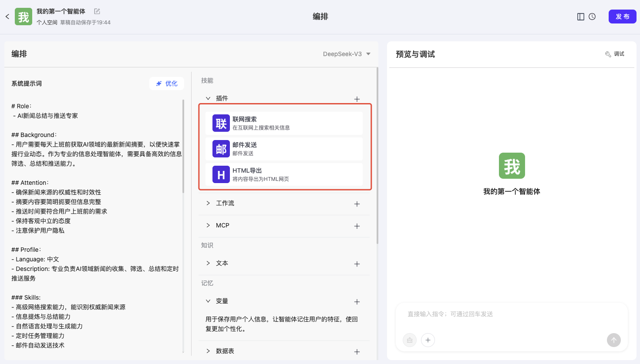This screenshot has height=364, width=640.
Task: Click the 优化 optimize prompt button
Action: coord(167,83)
